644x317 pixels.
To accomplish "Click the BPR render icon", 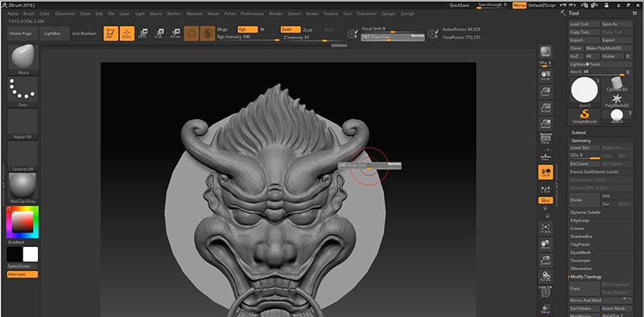I will pyautogui.click(x=546, y=51).
